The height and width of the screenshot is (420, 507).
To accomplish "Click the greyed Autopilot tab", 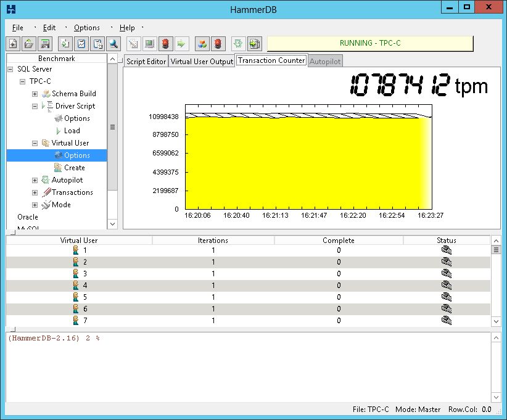I will [325, 62].
